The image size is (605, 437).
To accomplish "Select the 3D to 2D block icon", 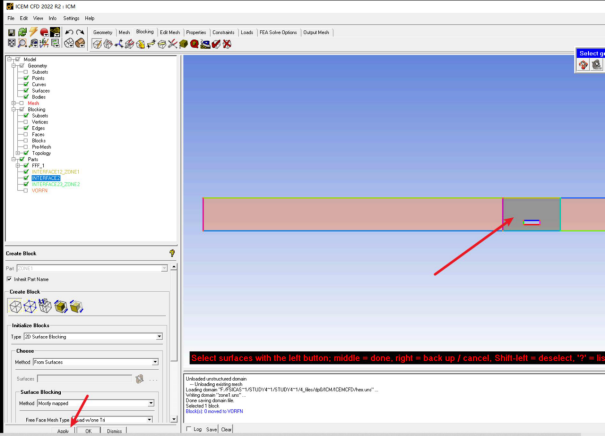I will coord(76,306).
